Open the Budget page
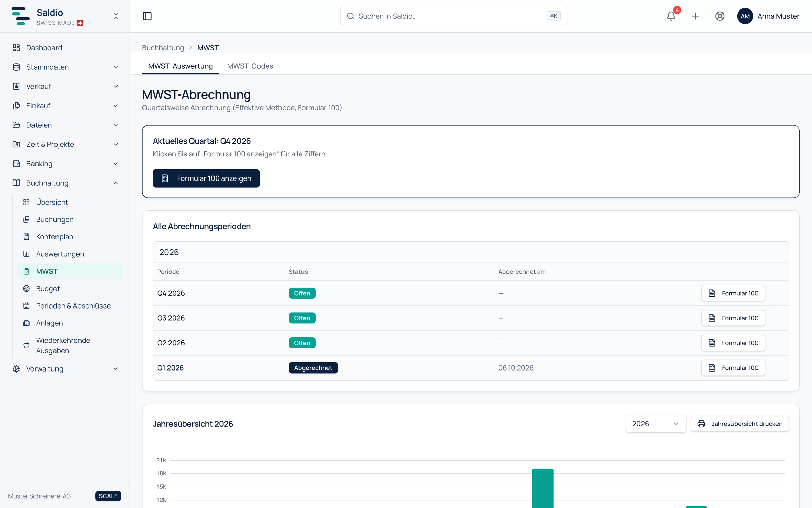 (x=70, y=289)
